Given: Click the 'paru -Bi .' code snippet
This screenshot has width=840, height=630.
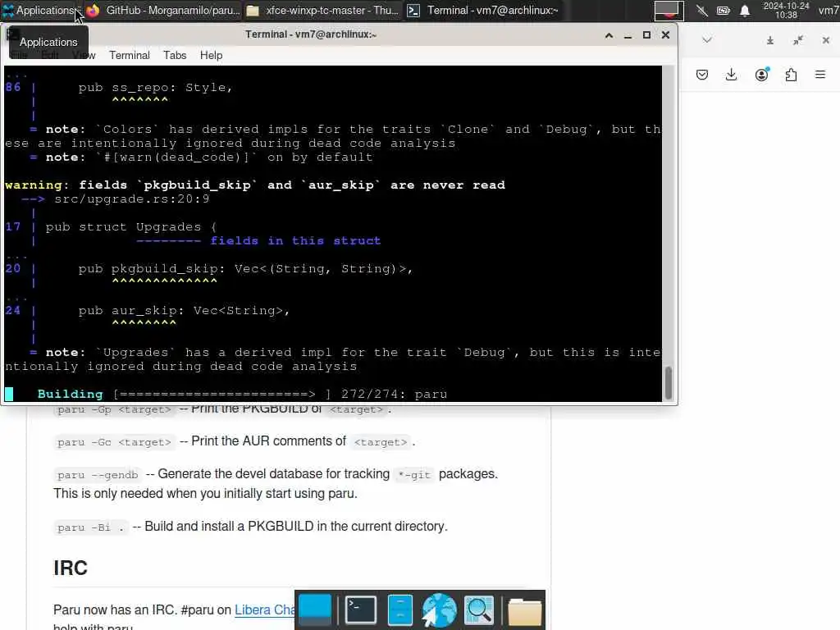Looking at the screenshot, I should click(x=91, y=527).
